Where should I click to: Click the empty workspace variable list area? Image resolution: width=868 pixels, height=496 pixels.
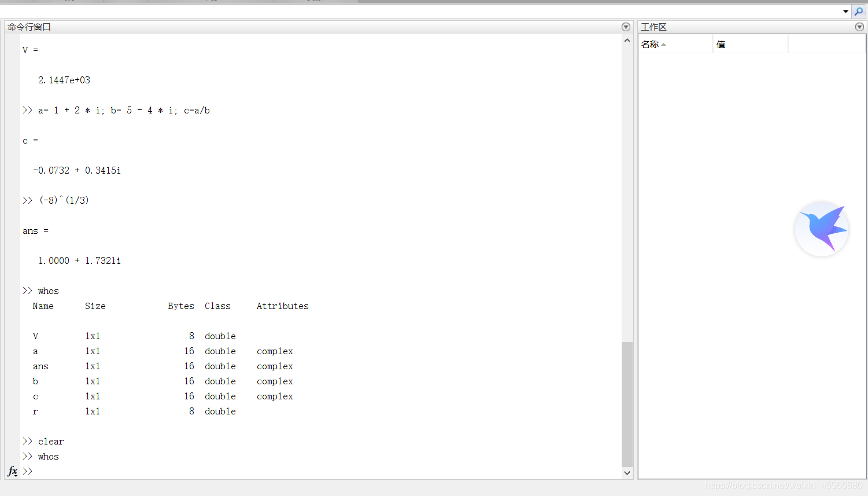point(752,266)
